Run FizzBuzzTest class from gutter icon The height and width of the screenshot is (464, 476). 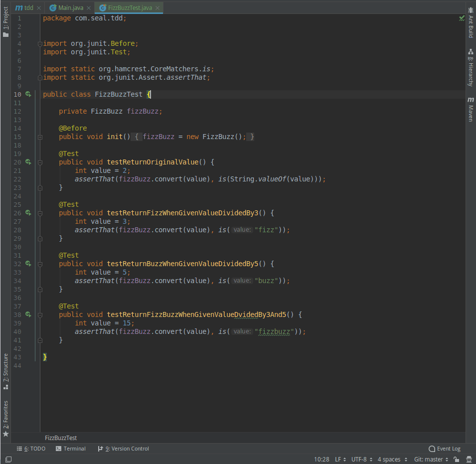coord(28,94)
